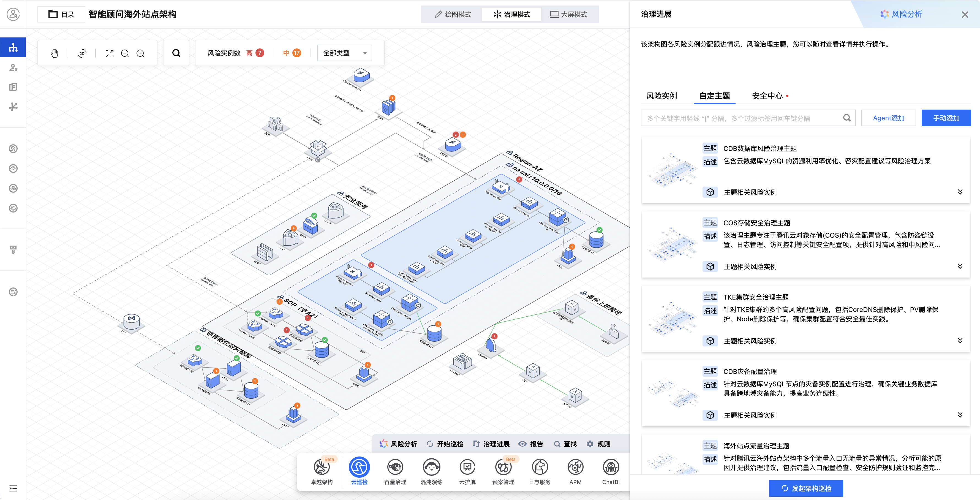Toggle 2D view mode

point(82,53)
